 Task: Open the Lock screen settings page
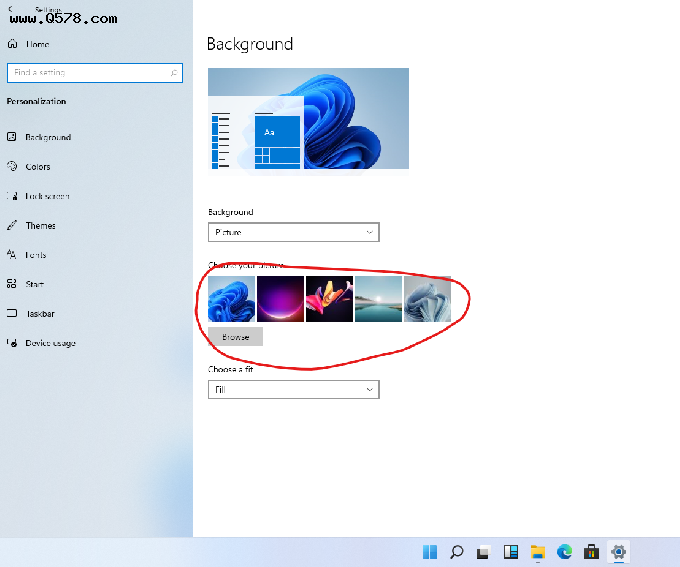[38, 196]
